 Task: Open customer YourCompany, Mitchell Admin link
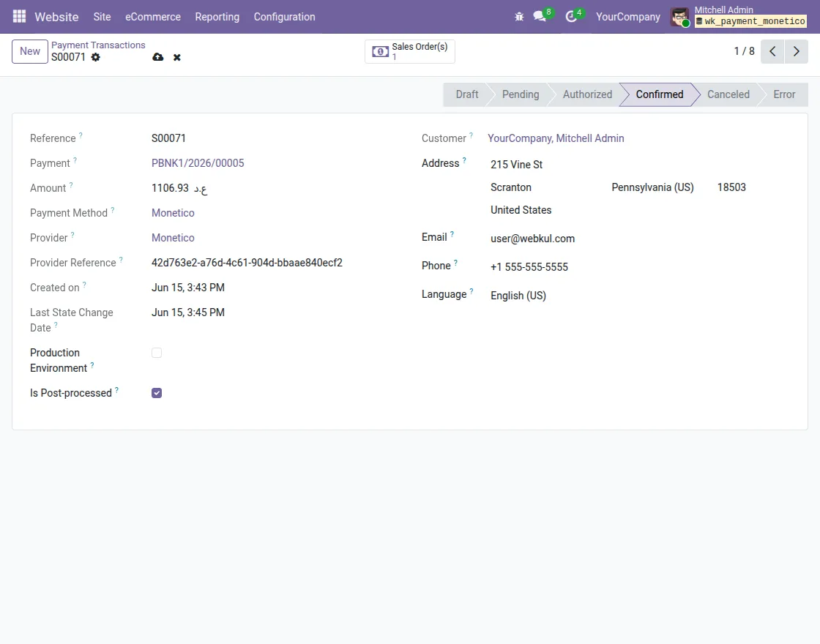click(556, 138)
